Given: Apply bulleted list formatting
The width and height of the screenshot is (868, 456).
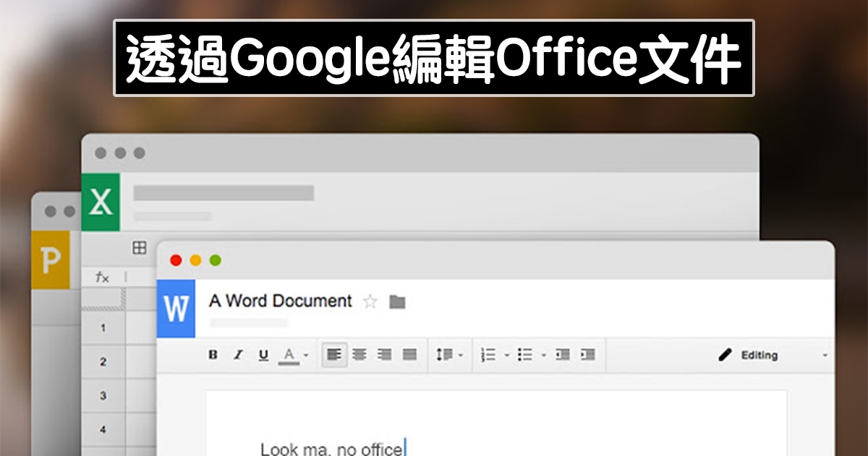Looking at the screenshot, I should tap(526, 355).
